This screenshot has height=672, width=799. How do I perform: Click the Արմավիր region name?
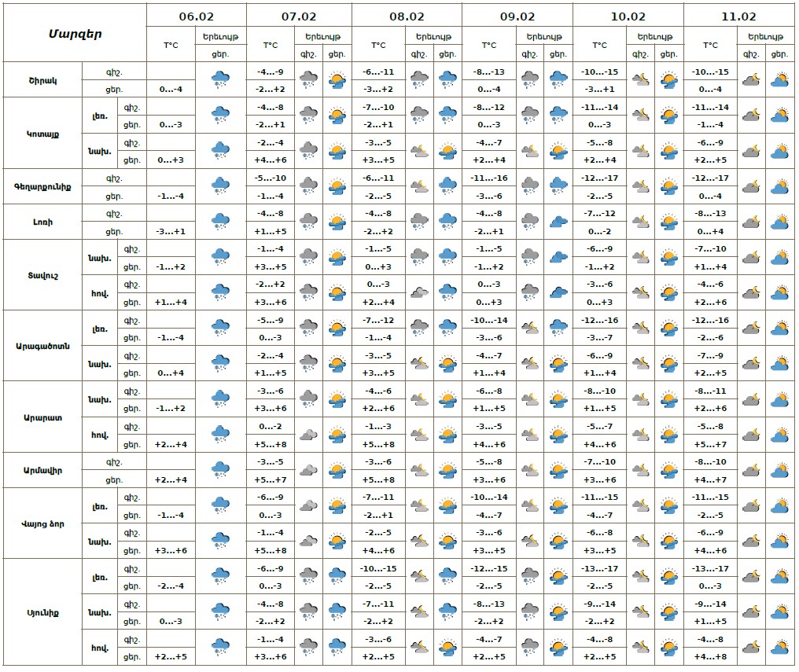[x=42, y=470]
